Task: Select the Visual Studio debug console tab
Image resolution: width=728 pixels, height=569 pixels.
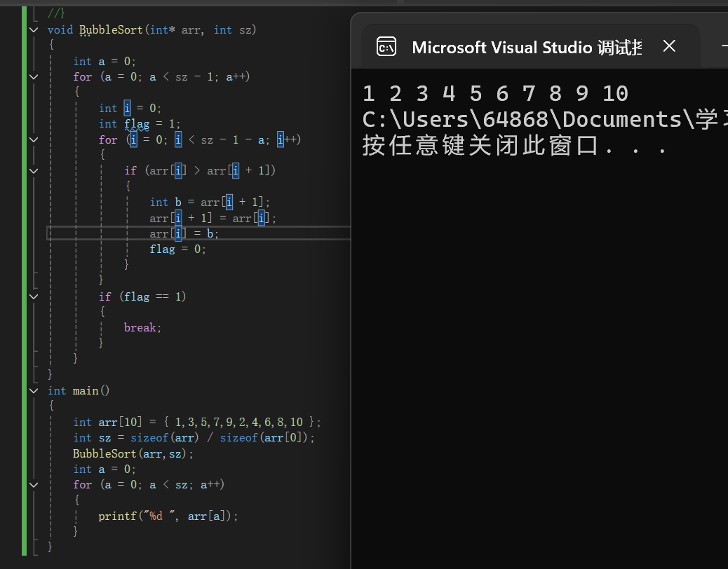Action: [526, 46]
